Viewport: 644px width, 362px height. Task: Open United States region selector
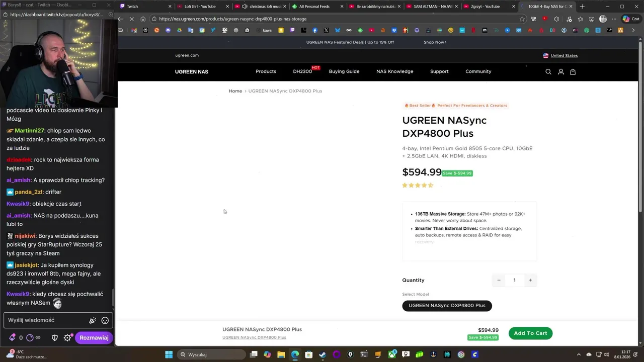[560, 55]
